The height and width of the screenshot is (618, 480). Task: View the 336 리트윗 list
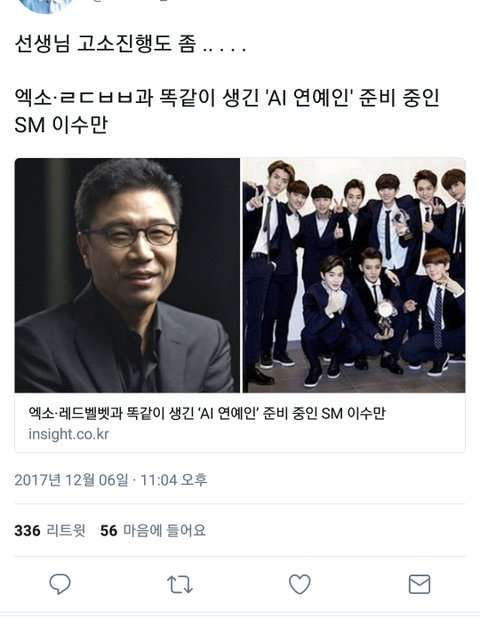(50, 531)
